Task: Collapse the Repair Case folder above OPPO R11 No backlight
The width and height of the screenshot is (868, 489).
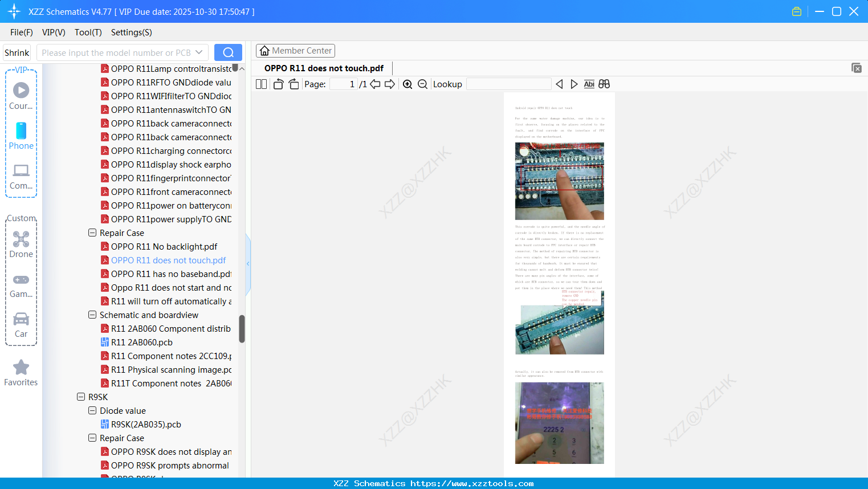Action: pyautogui.click(x=92, y=233)
